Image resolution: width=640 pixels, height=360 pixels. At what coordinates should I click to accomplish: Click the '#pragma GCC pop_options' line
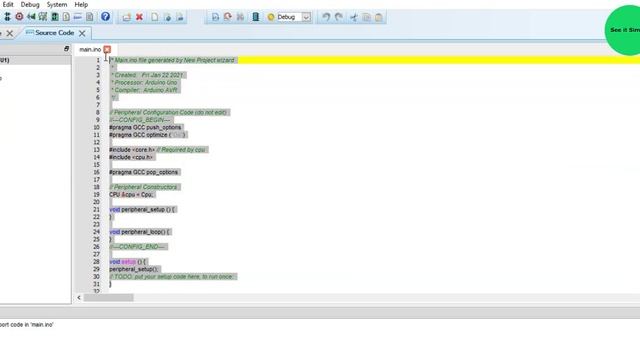click(144, 172)
